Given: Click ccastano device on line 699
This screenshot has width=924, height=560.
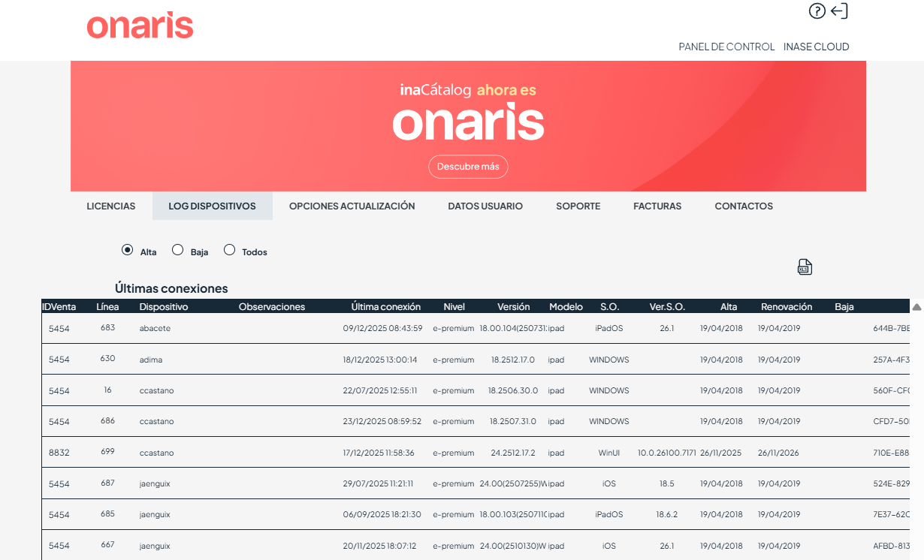Looking at the screenshot, I should tap(156, 453).
